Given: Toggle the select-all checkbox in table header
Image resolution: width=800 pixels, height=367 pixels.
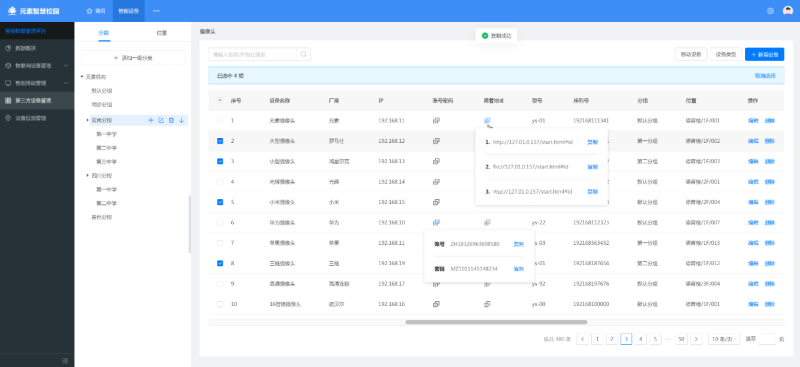Looking at the screenshot, I should [220, 101].
